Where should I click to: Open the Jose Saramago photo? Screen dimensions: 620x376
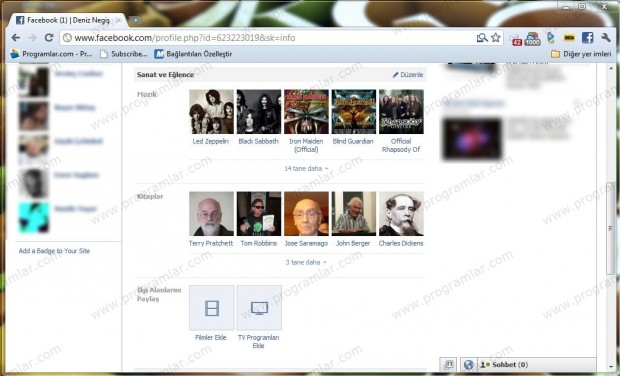pyautogui.click(x=306, y=214)
